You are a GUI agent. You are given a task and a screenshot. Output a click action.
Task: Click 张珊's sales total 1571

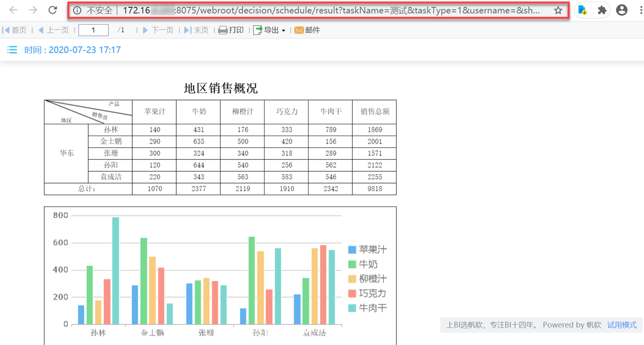click(x=375, y=153)
